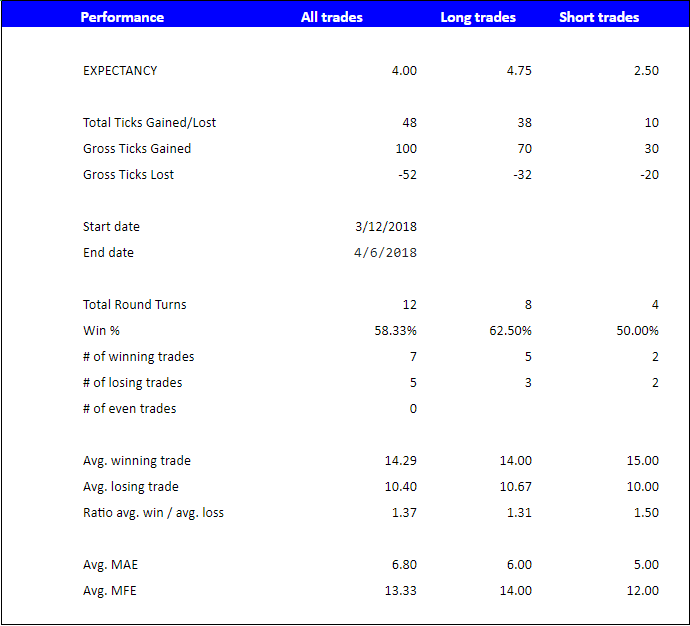Image resolution: width=690 pixels, height=626 pixels.
Task: Select total ticks value 48
Action: (410, 123)
